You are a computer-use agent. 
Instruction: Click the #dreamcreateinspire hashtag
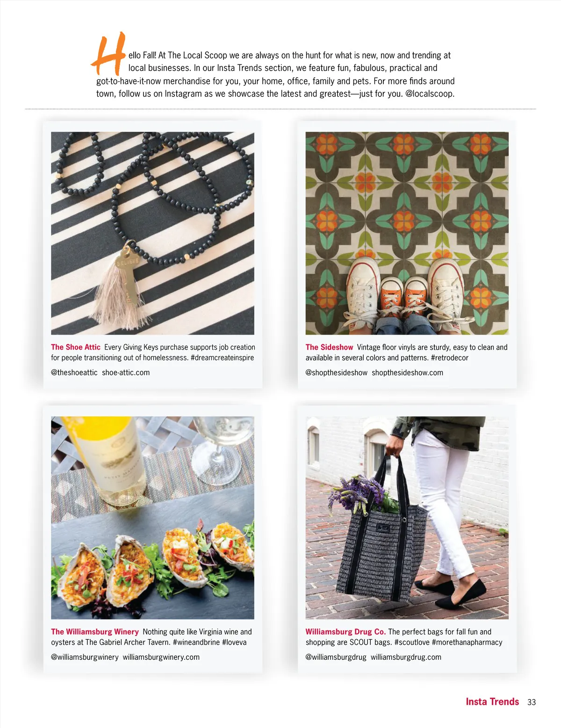point(223,358)
